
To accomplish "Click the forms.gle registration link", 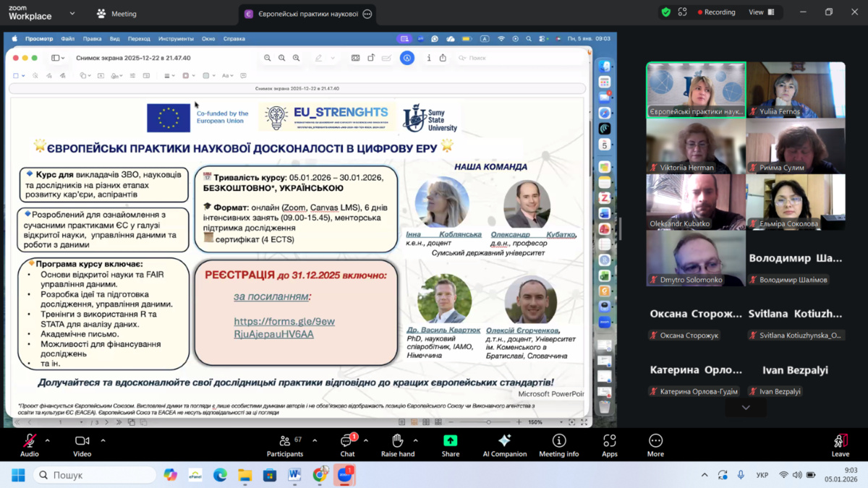I will coord(284,328).
